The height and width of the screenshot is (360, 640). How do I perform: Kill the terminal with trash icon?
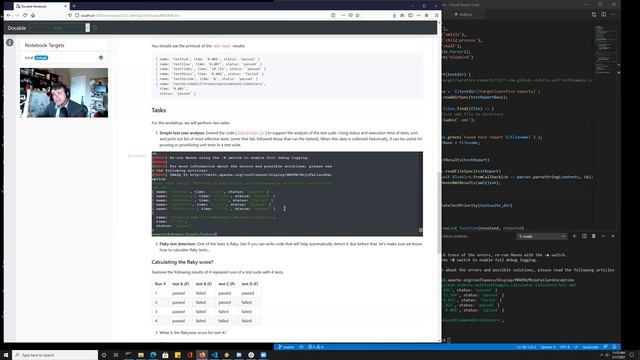pos(593,236)
